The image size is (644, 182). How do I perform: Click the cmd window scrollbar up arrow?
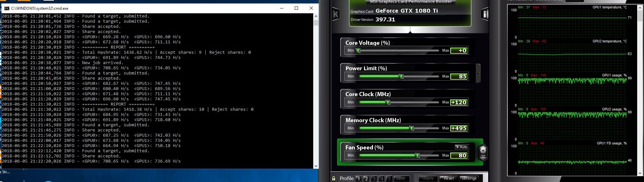(316, 16)
